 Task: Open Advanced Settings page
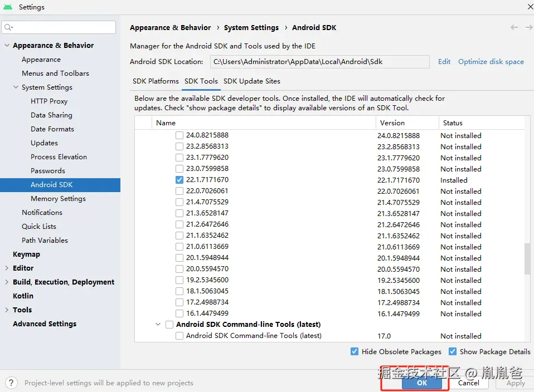coord(45,324)
